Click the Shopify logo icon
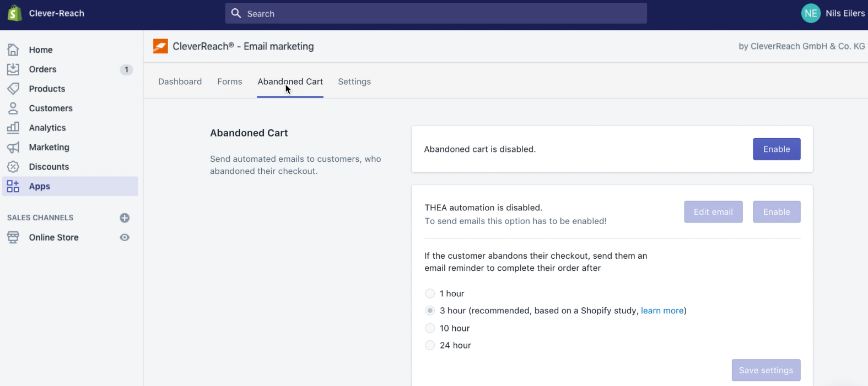 (x=14, y=13)
